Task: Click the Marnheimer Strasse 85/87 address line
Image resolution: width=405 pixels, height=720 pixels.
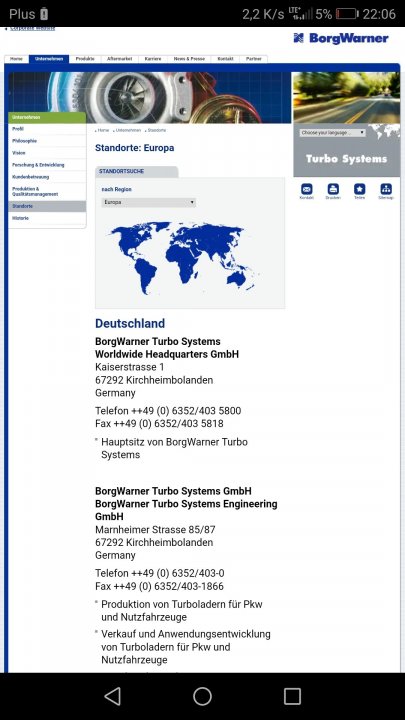Action: (x=155, y=529)
